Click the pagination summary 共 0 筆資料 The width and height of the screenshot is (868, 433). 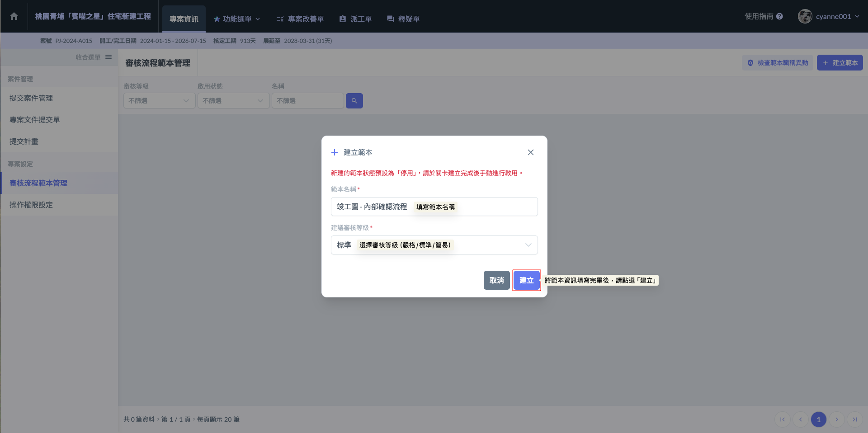click(x=139, y=419)
